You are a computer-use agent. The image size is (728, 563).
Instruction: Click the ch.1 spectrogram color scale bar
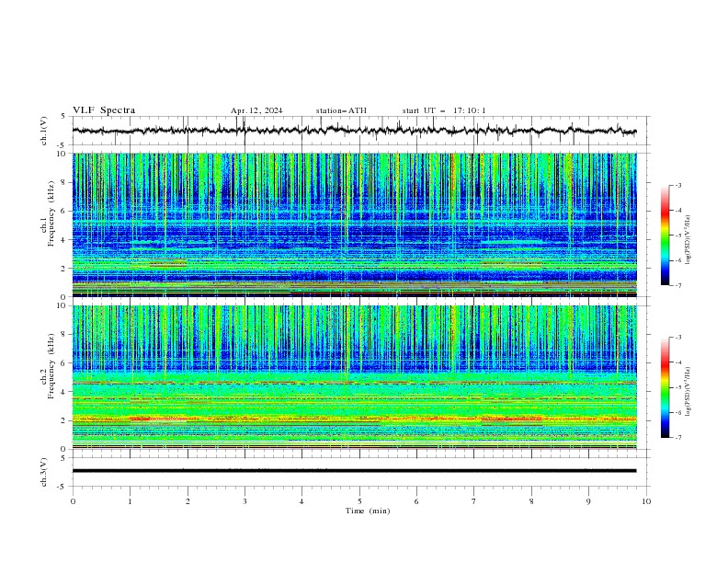[x=665, y=236]
